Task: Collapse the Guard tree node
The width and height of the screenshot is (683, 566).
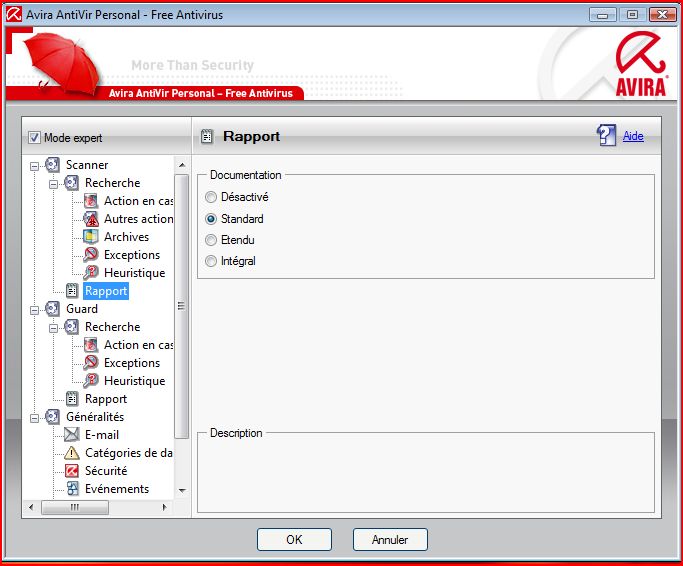Action: [x=34, y=310]
